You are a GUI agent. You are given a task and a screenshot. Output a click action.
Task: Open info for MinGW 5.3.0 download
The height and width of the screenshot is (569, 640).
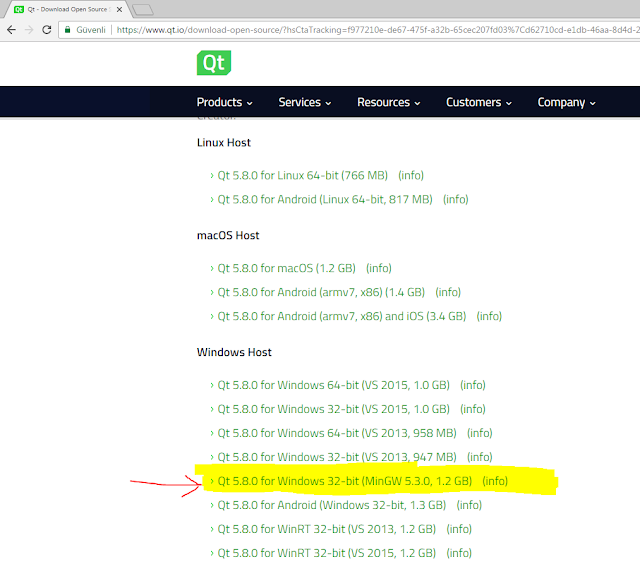point(495,481)
